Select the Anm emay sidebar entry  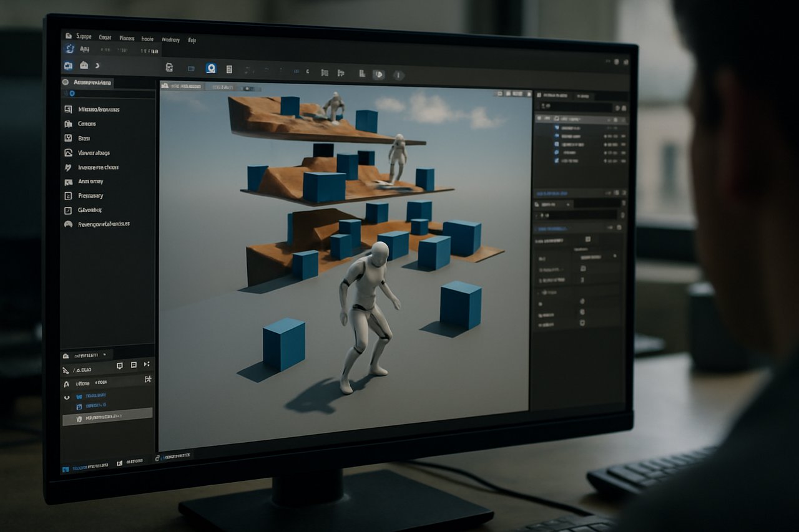(x=91, y=181)
